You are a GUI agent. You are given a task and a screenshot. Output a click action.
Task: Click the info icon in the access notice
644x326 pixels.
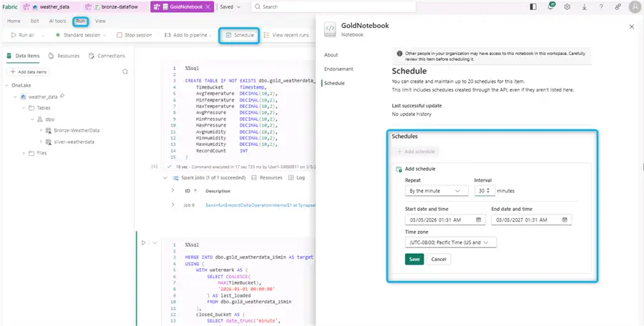(399, 54)
